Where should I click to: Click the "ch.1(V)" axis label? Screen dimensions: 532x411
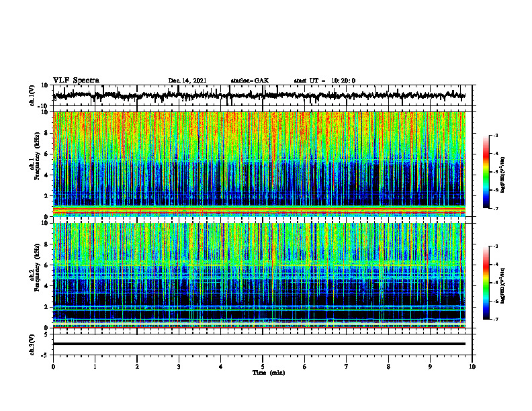pyautogui.click(x=32, y=95)
